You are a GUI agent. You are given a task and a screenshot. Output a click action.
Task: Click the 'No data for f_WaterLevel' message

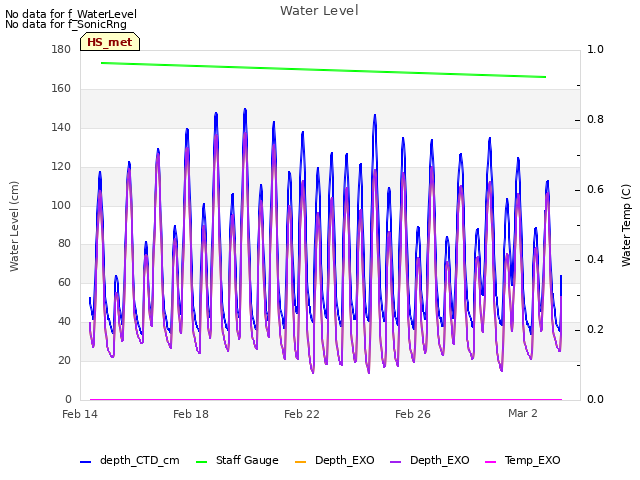coord(71,14)
